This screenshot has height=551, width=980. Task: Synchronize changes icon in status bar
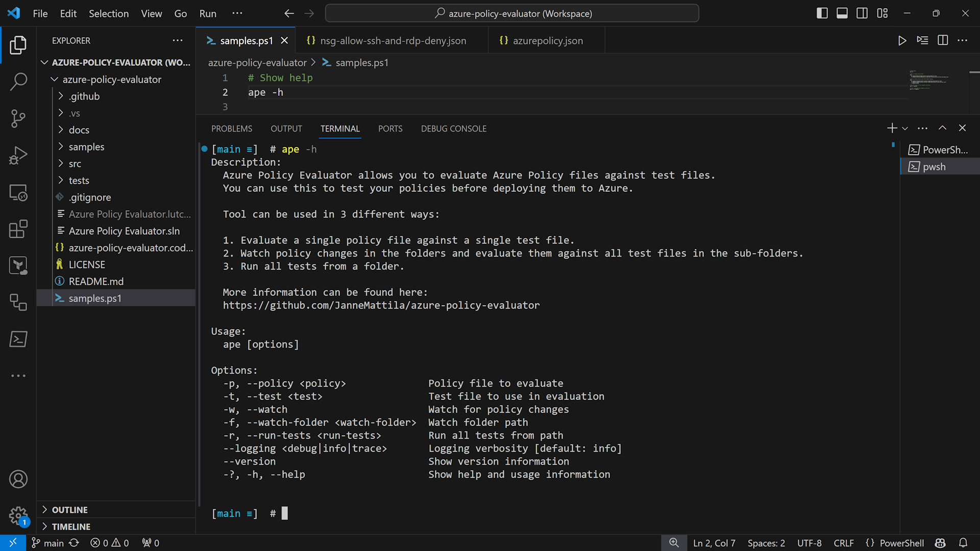tap(74, 543)
